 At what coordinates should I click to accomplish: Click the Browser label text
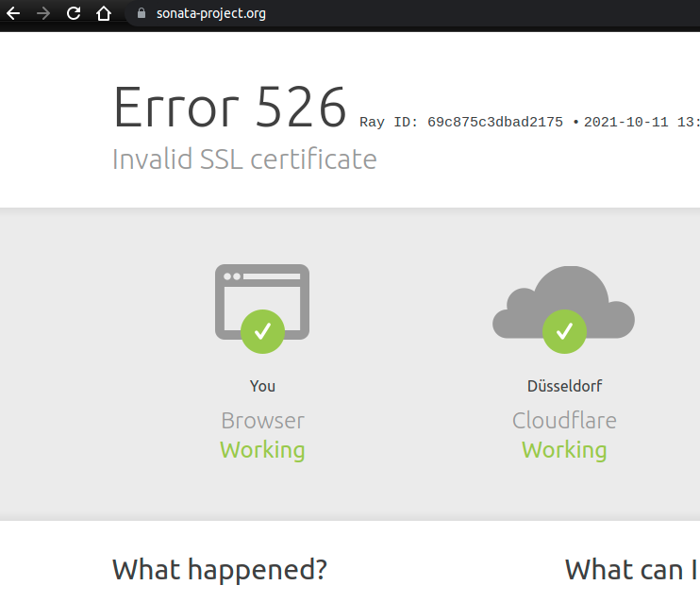(262, 421)
